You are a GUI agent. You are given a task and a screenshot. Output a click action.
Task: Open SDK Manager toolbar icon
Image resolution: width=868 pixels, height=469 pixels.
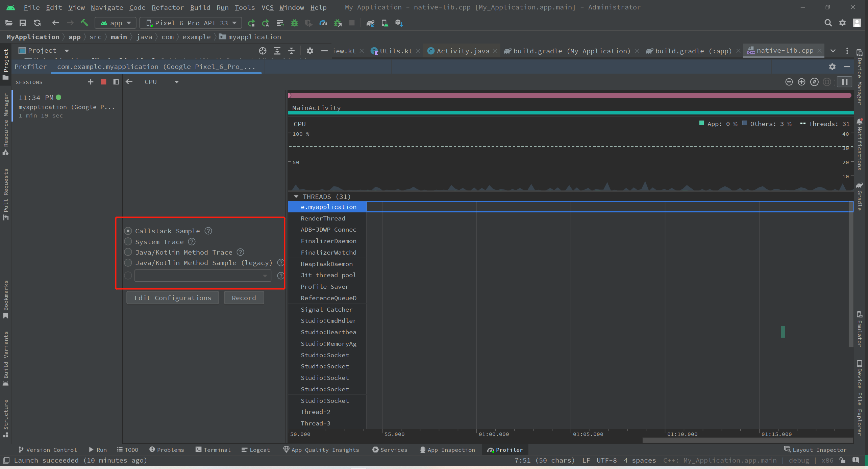(x=399, y=23)
